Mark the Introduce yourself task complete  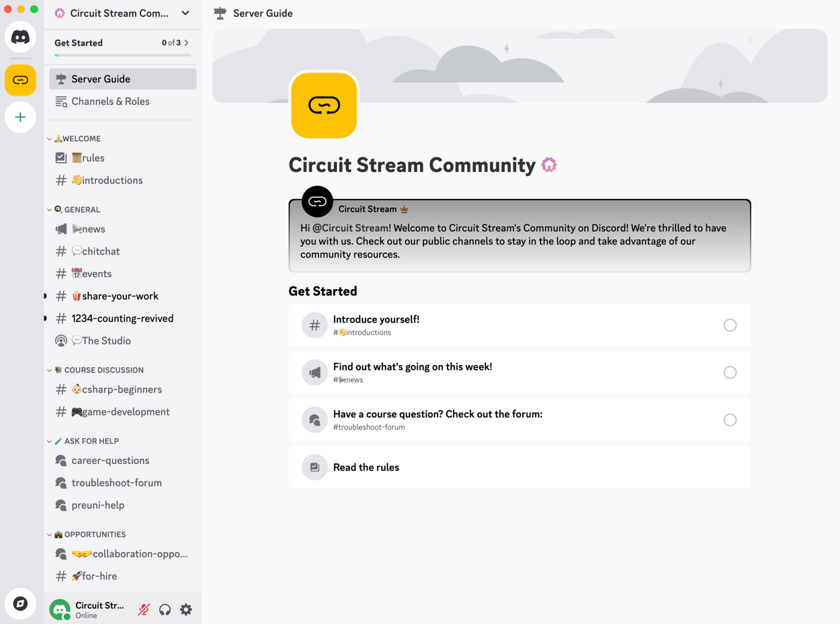pyautogui.click(x=730, y=325)
